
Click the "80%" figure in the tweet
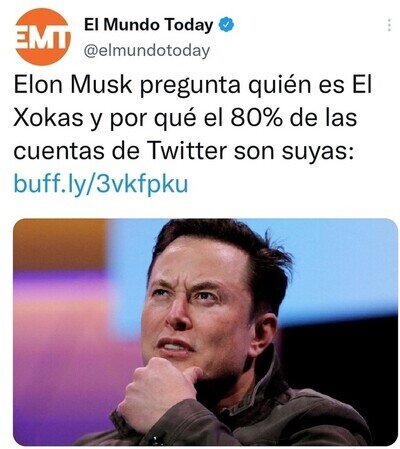257,118
